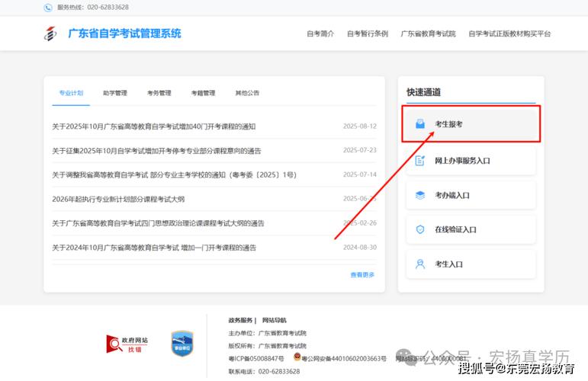Click the blue 事业单位 shield badge
This screenshot has width=588, height=381.
click(182, 344)
